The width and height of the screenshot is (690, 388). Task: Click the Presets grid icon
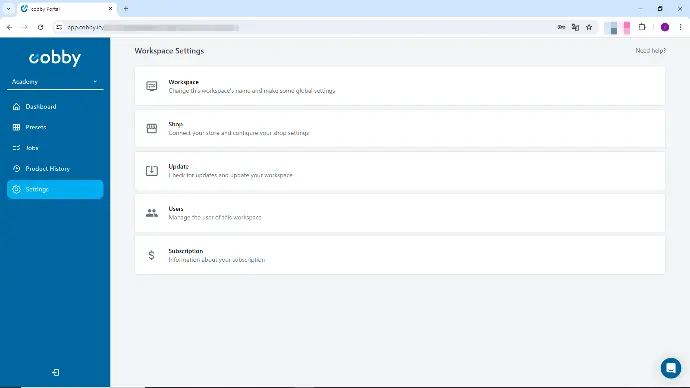tap(16, 127)
